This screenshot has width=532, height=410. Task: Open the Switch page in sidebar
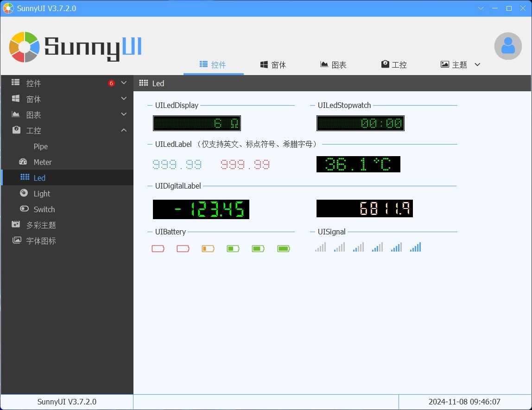point(44,209)
